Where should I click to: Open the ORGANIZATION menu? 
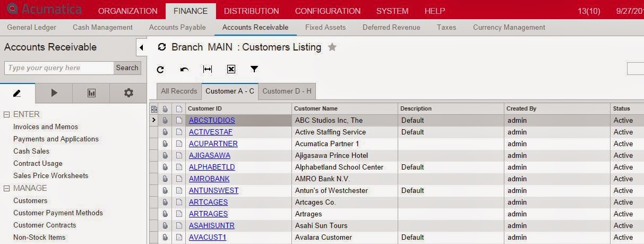128,11
